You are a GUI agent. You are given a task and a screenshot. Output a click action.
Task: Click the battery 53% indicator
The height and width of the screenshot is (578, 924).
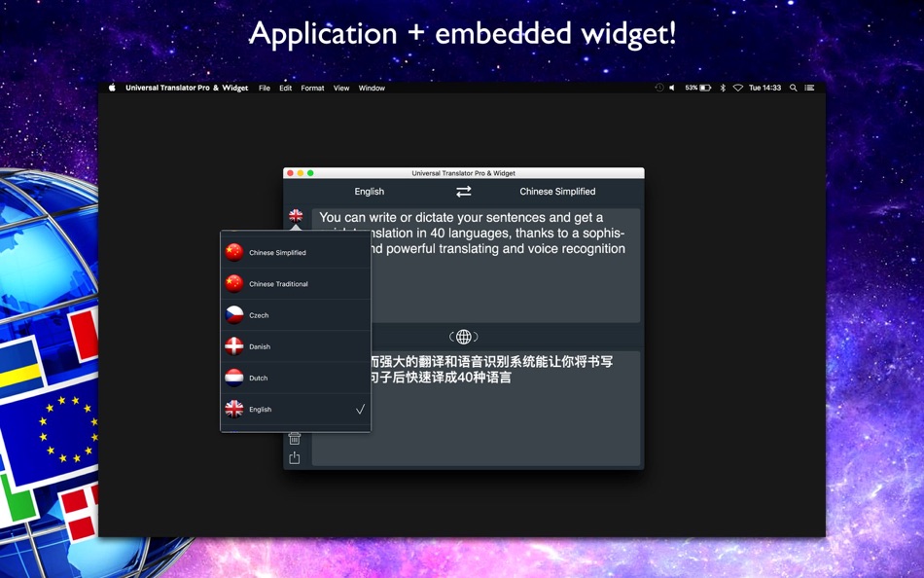[697, 88]
